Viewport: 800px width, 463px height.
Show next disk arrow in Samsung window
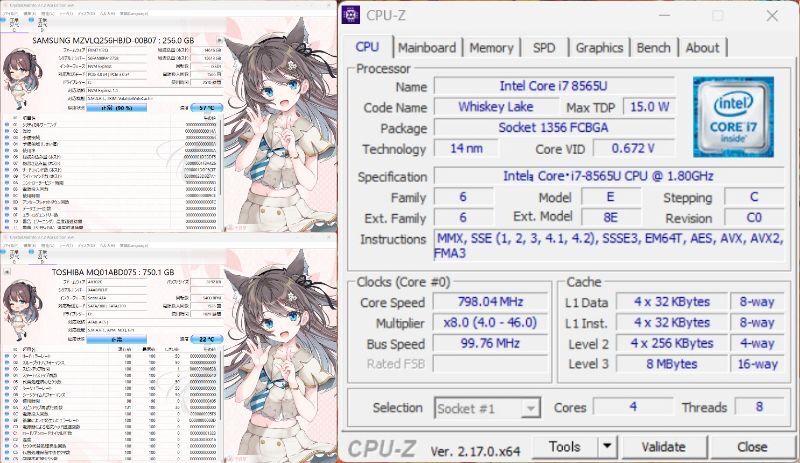pyautogui.click(x=220, y=40)
